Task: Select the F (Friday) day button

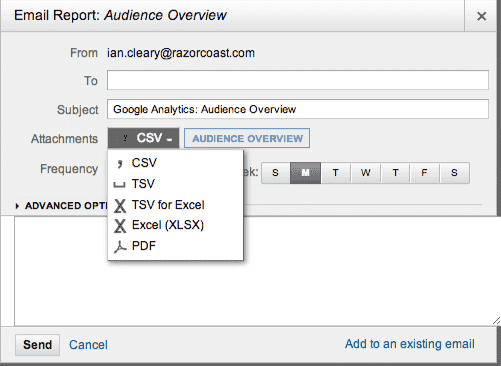Action: pos(424,173)
